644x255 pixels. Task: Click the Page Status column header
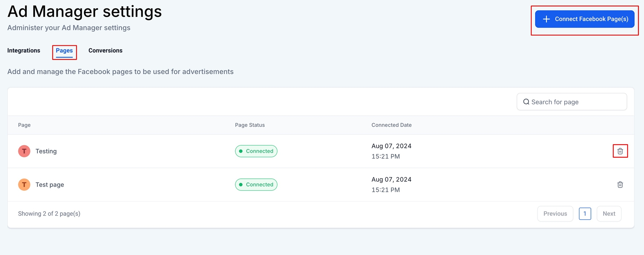250,125
